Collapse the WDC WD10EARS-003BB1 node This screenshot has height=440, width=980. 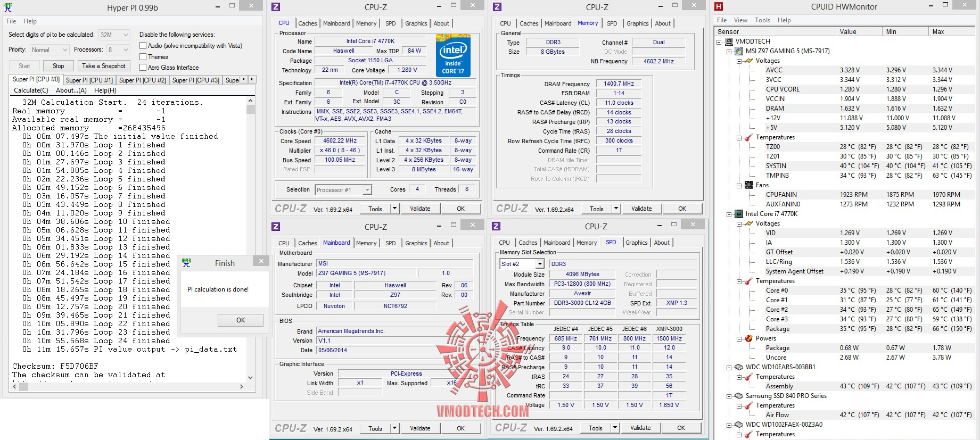(729, 367)
